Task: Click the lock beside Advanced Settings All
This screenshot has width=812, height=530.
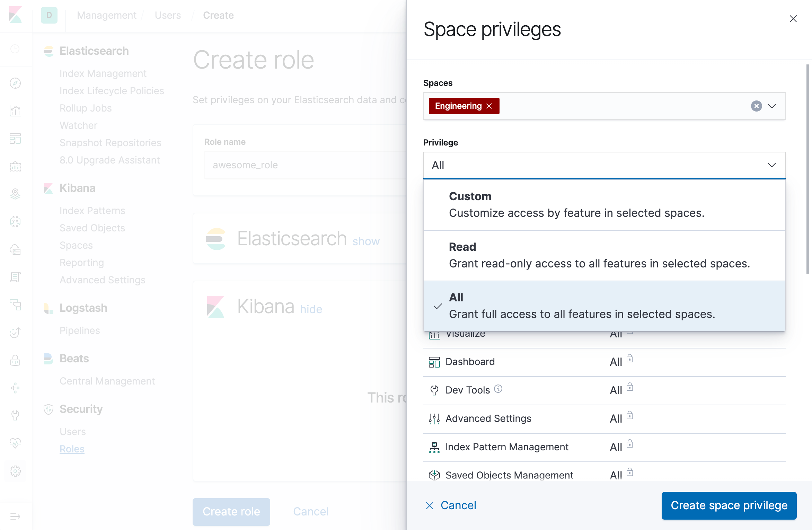Action: [x=630, y=415]
